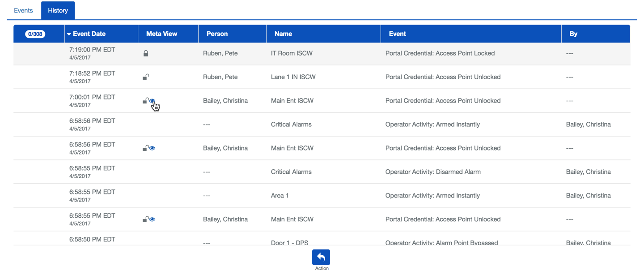Screen dimensions: 644x275
Task: Select the 7:18:52 PM EDT timestamp
Action: tap(92, 73)
